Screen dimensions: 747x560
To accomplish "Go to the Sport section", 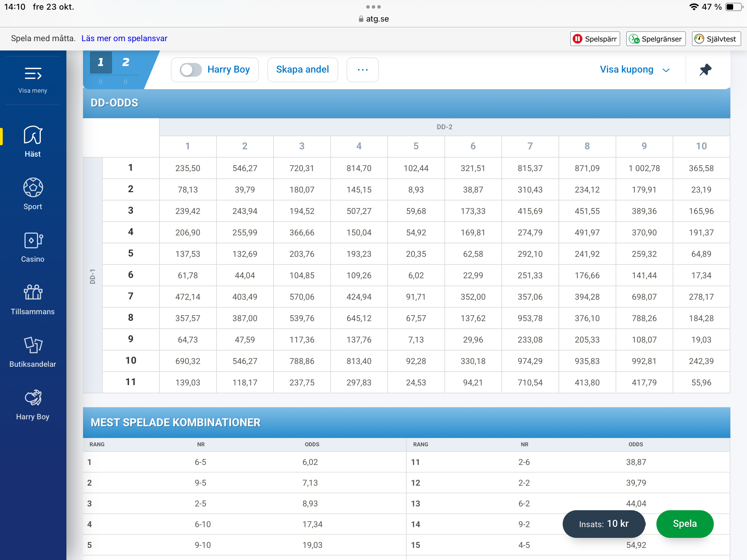I will (x=33, y=194).
